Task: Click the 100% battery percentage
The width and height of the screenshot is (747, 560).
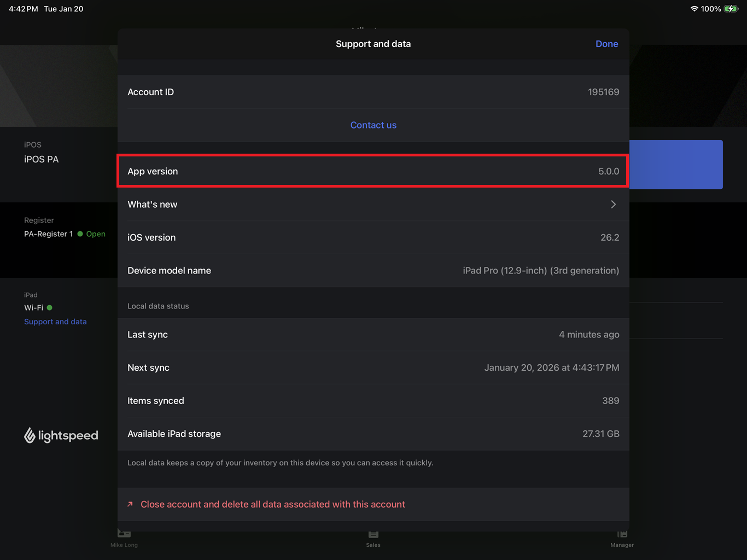Action: point(711,9)
